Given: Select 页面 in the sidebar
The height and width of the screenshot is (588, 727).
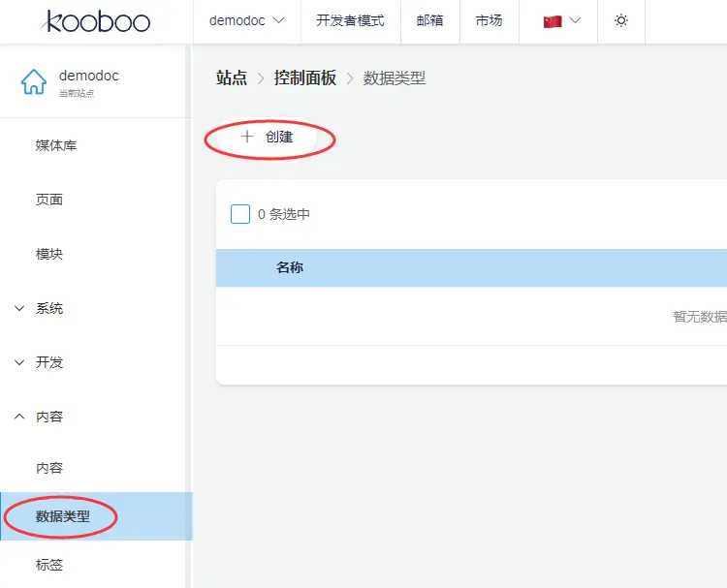Looking at the screenshot, I should click(x=49, y=200).
